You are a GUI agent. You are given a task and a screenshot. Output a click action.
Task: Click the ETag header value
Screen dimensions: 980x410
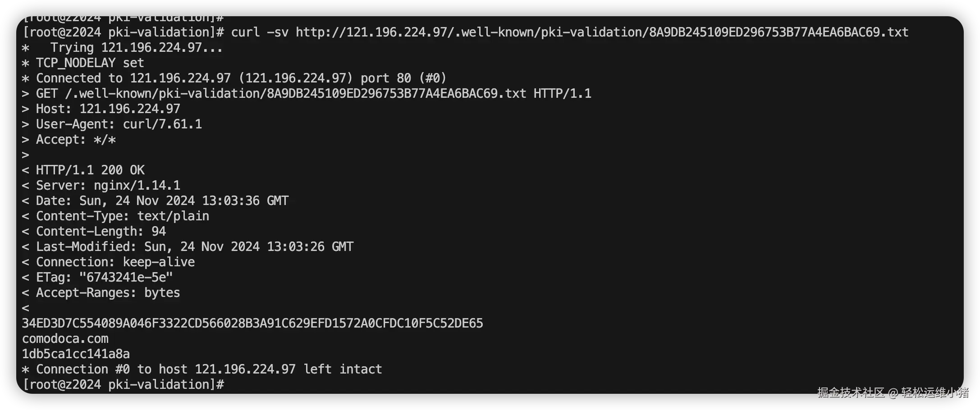click(126, 278)
